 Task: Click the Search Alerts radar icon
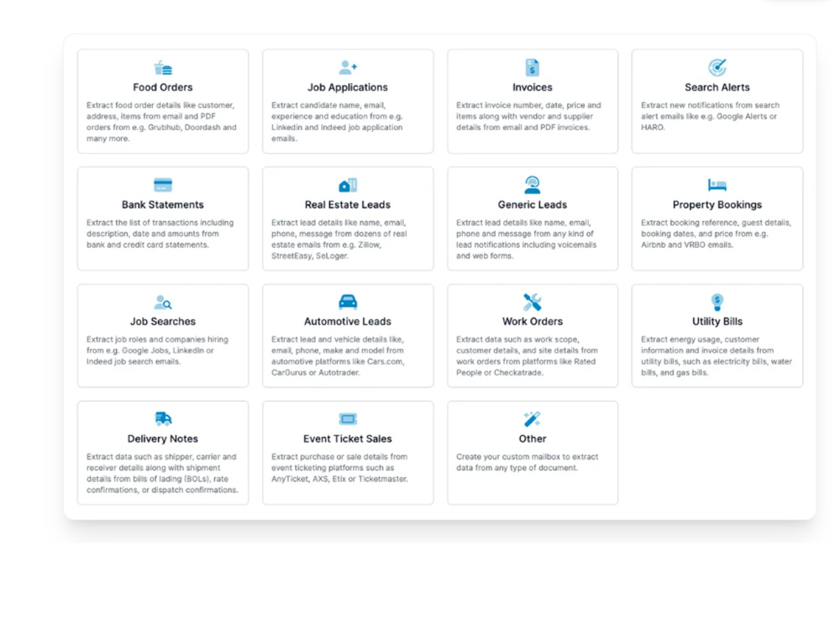coord(717,67)
